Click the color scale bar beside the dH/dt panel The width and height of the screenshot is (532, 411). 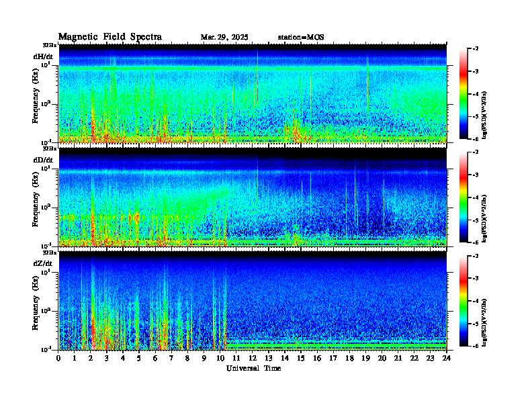463,94
